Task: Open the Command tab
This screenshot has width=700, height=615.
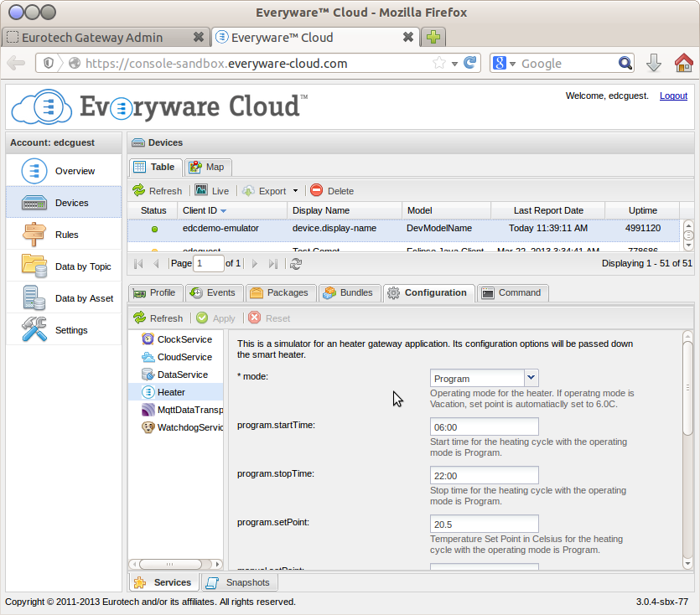Action: coord(512,292)
